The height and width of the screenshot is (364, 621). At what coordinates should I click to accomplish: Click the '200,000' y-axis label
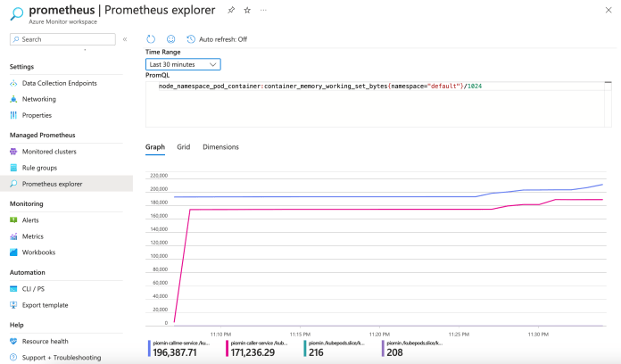[159, 189]
